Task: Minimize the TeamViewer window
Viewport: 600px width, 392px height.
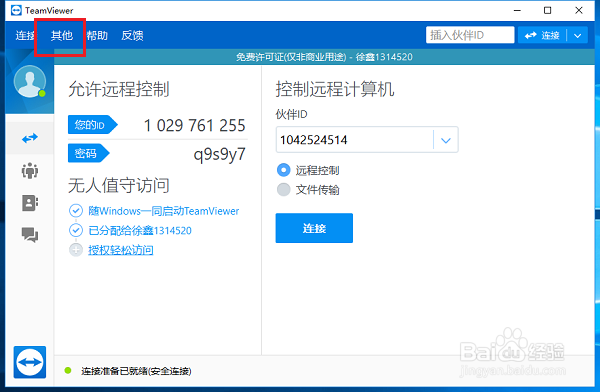Action: pyautogui.click(x=517, y=10)
